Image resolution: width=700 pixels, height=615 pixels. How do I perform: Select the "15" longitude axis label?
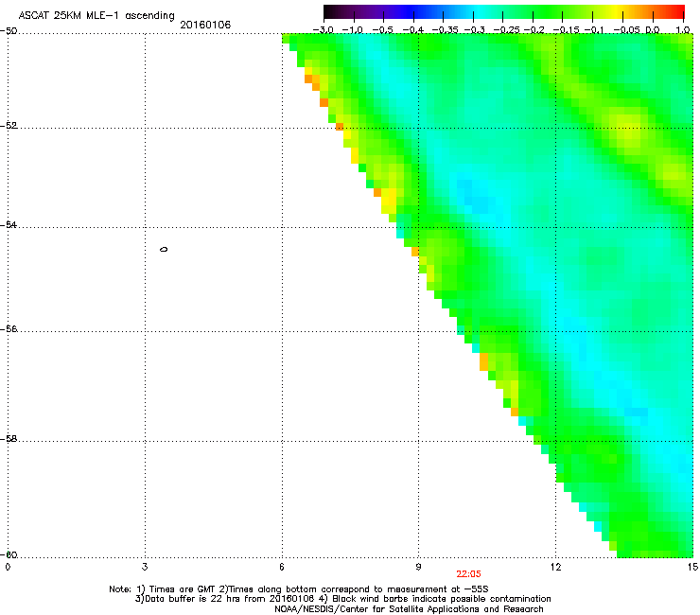692,567
